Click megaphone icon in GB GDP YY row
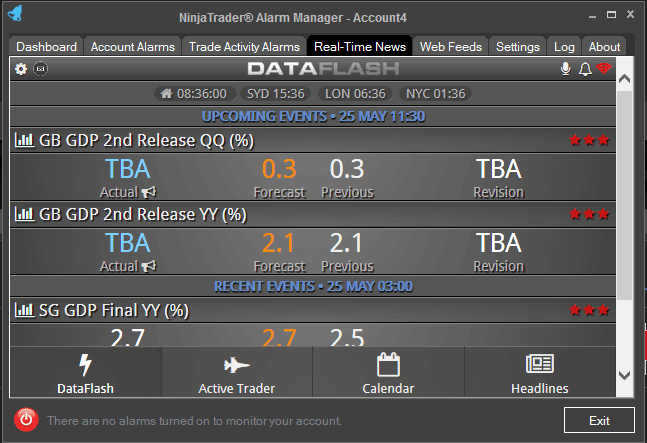This screenshot has height=443, width=647. [149, 266]
